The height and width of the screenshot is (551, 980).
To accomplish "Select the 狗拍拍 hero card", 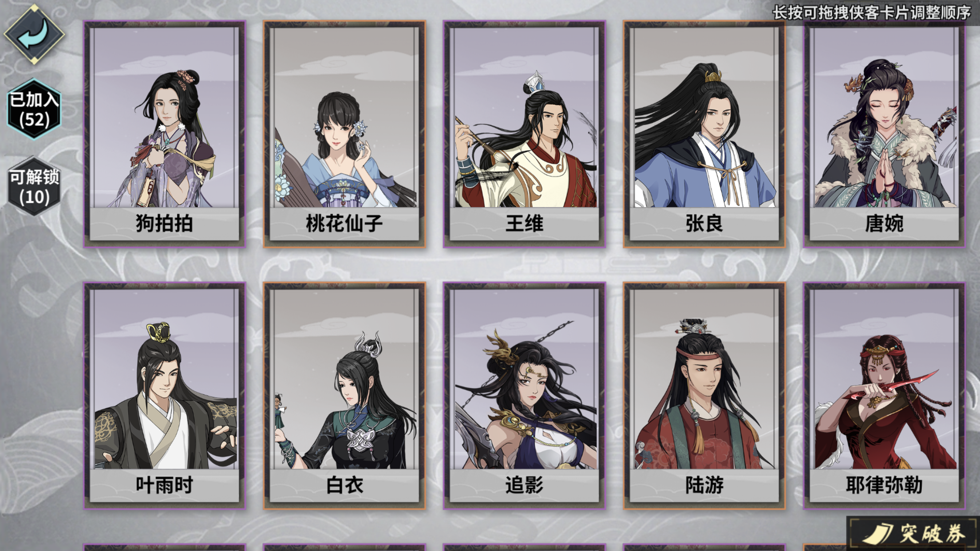I will 164,134.
